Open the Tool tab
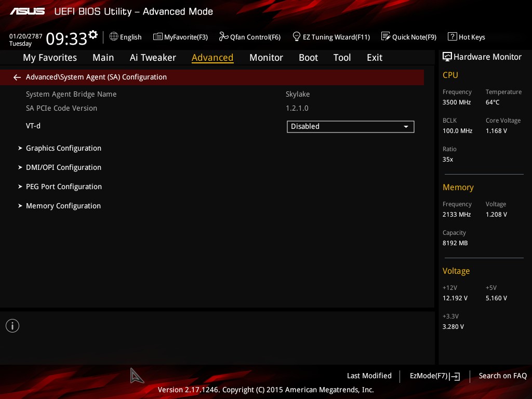This screenshot has width=532, height=399. (x=342, y=58)
